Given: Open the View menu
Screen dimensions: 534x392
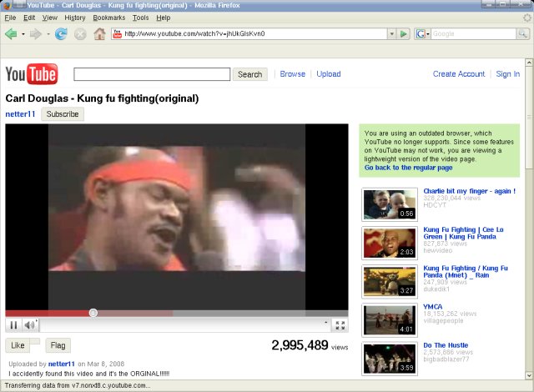Looking at the screenshot, I should (x=50, y=18).
